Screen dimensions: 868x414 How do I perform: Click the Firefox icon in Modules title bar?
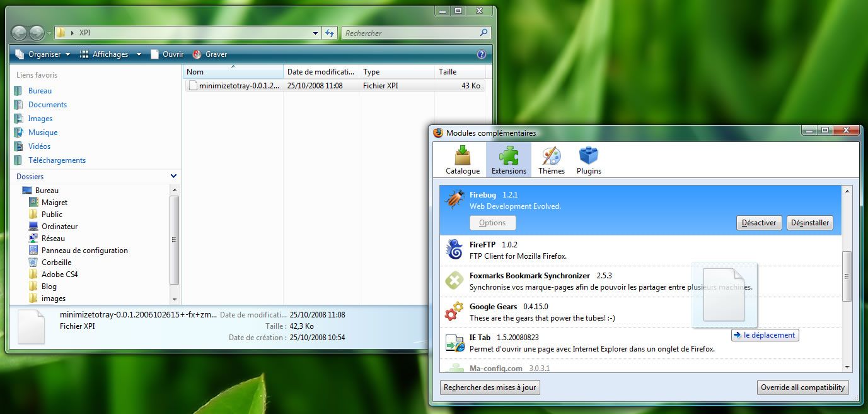point(438,133)
